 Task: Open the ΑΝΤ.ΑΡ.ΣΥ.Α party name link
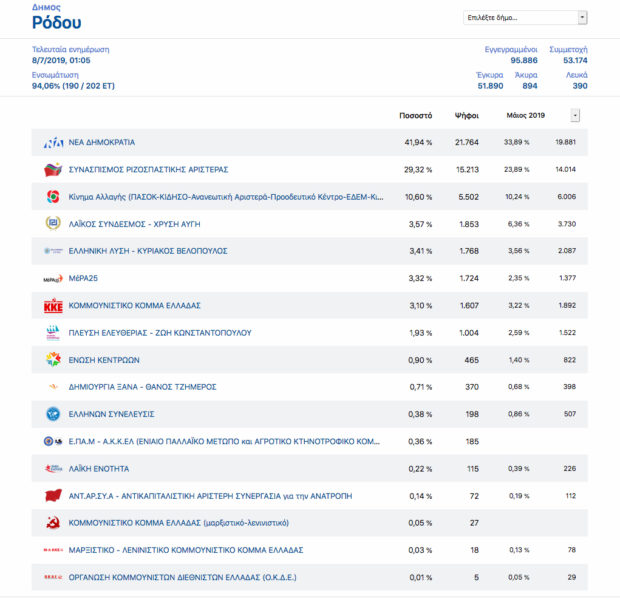[x=210, y=496]
